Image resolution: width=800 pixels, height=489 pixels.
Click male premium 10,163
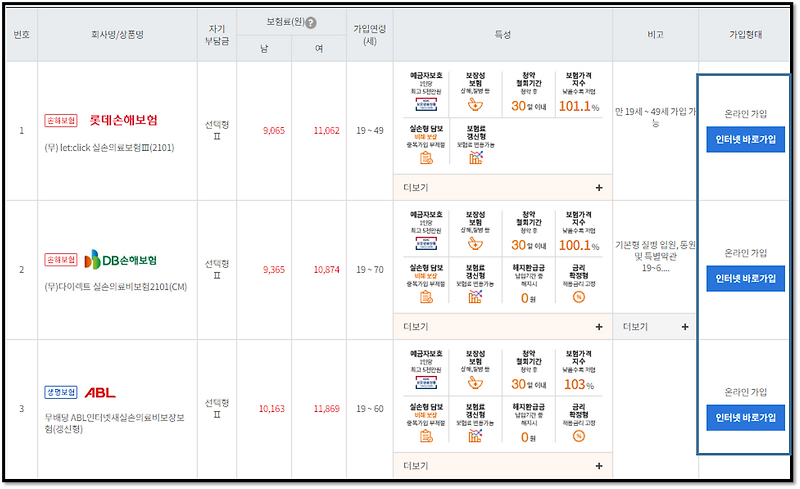pos(272,409)
